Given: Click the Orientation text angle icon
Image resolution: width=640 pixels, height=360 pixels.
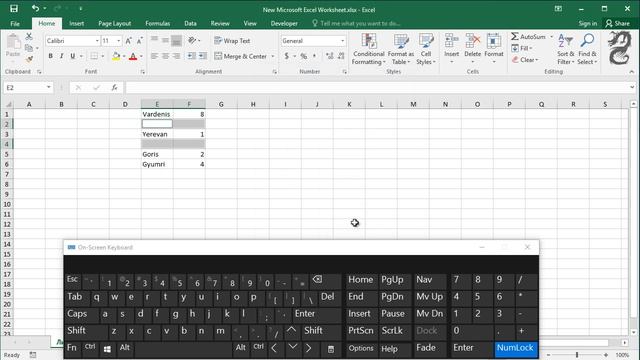Looking at the screenshot, I should tap(192, 40).
